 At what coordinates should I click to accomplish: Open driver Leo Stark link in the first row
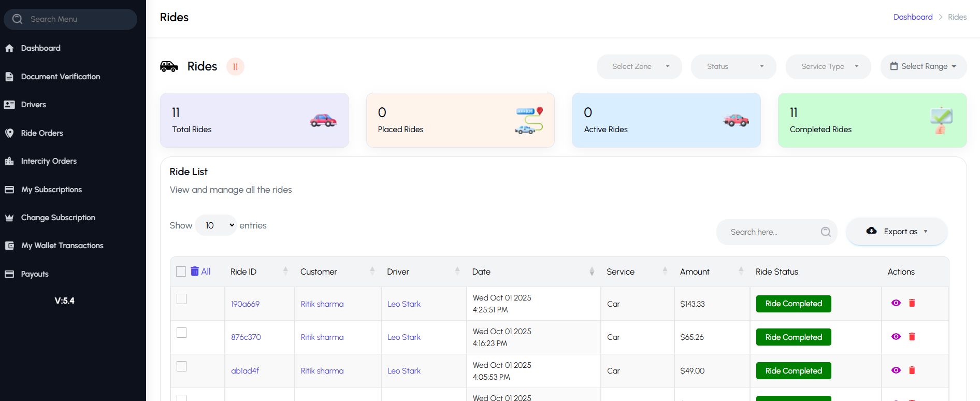[x=404, y=304]
